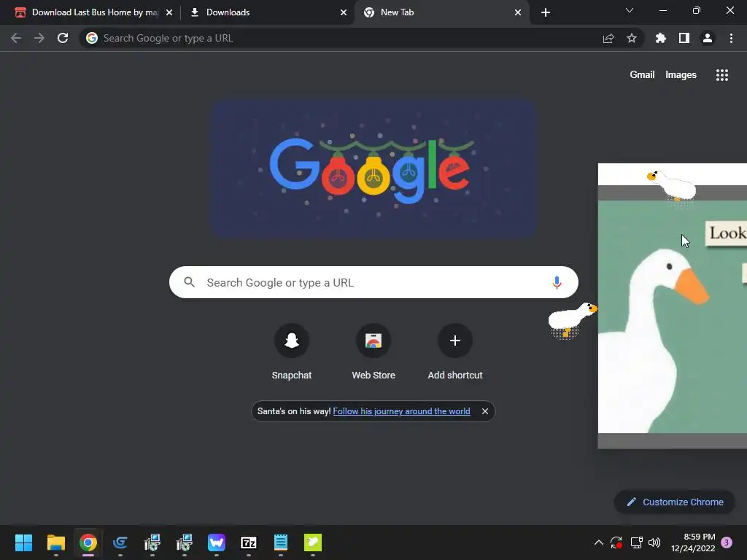Reload the current page
The image size is (747, 560).
click(63, 38)
